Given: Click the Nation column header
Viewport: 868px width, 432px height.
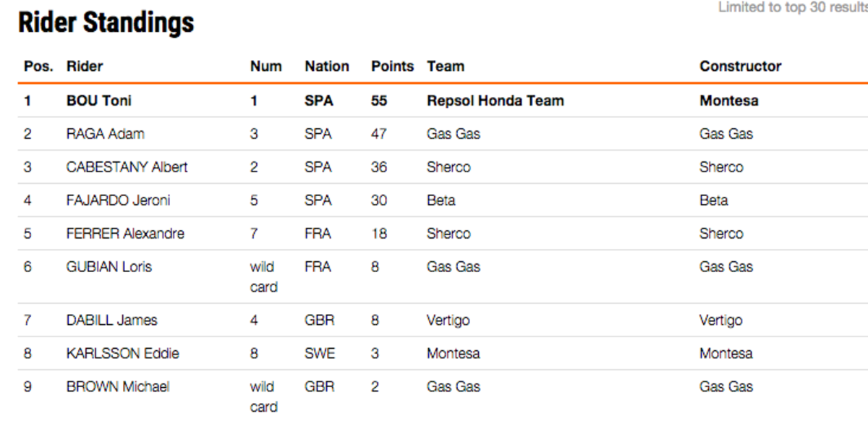Looking at the screenshot, I should click(x=327, y=66).
